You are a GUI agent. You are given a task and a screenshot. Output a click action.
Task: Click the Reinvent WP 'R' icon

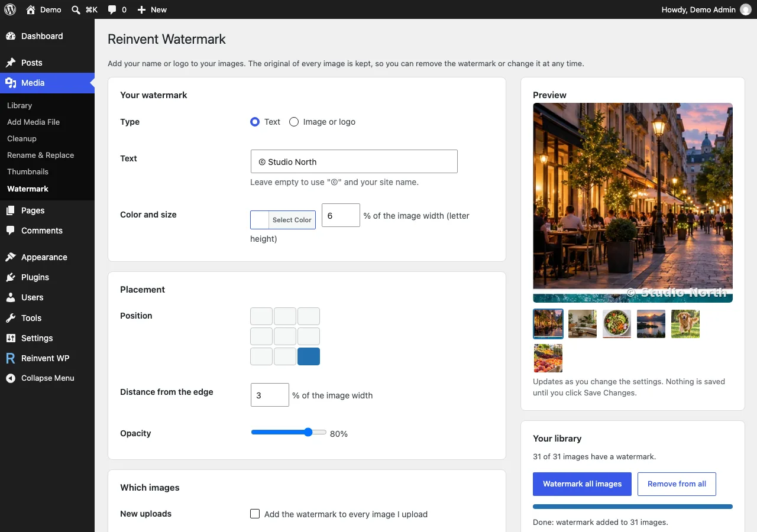[x=11, y=358]
